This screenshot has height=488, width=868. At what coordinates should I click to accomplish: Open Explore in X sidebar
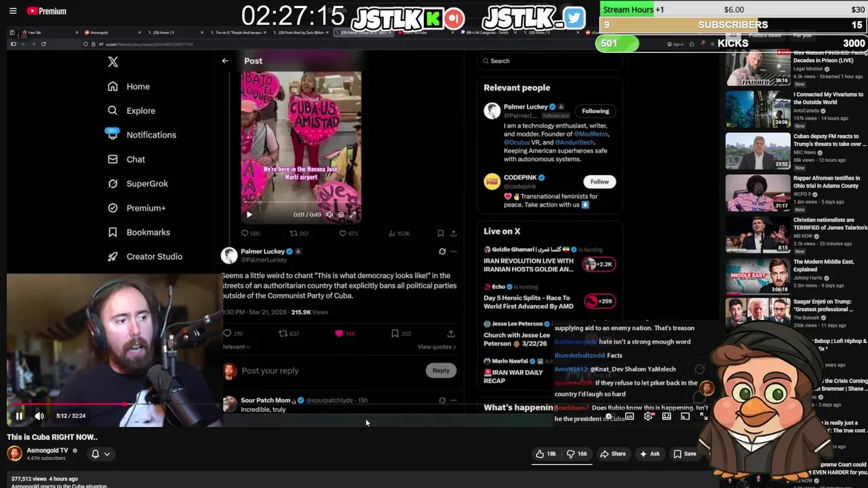click(132, 110)
